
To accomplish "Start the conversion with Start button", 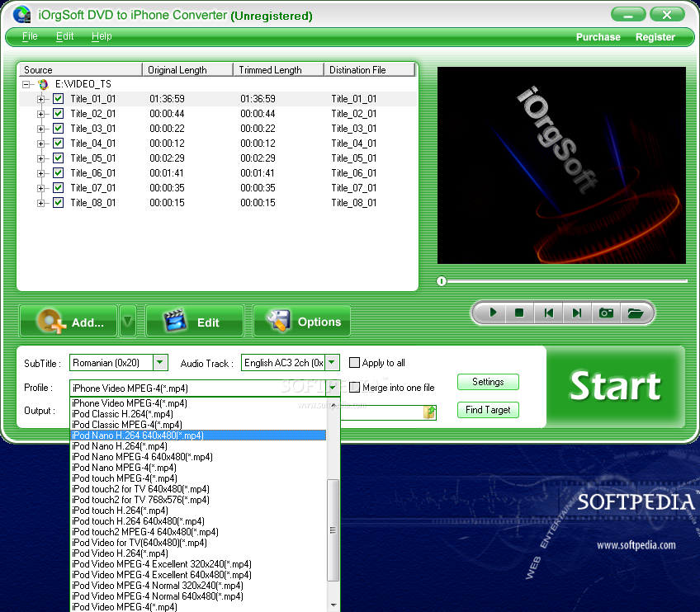I will point(616,386).
